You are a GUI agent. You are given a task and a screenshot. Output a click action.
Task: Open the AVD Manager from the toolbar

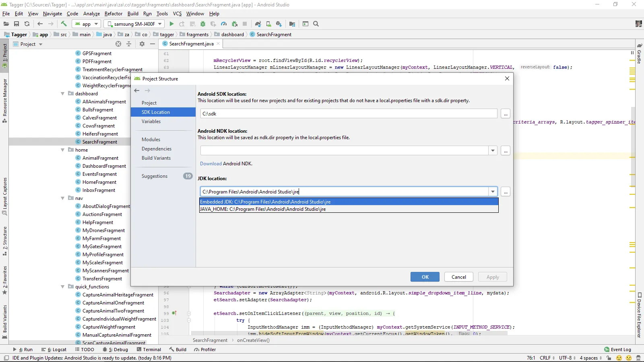point(268,24)
